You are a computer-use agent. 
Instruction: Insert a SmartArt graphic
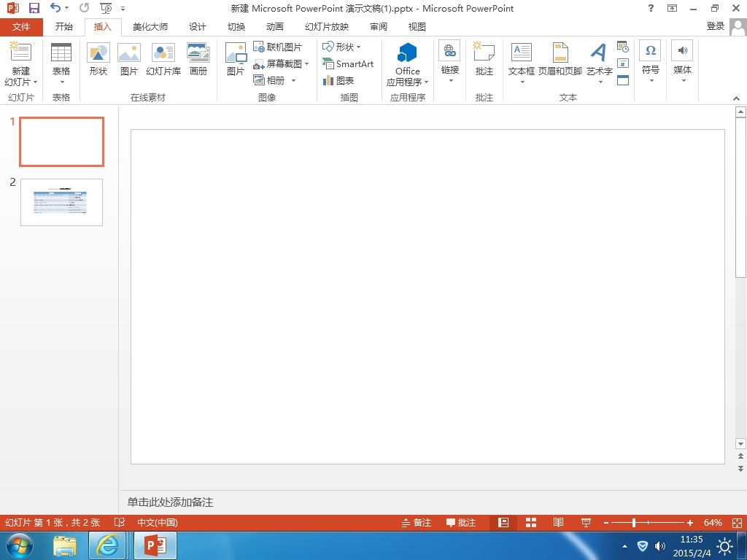348,63
